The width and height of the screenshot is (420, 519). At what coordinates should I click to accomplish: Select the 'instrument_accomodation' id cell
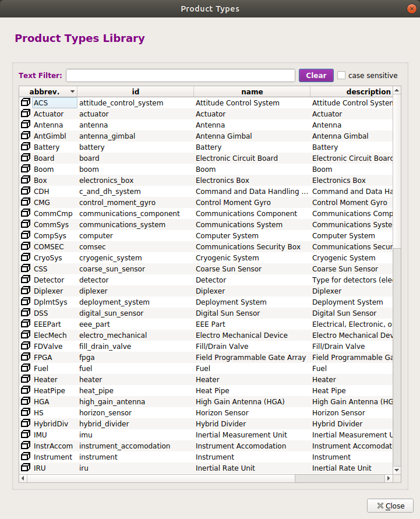(x=135, y=446)
